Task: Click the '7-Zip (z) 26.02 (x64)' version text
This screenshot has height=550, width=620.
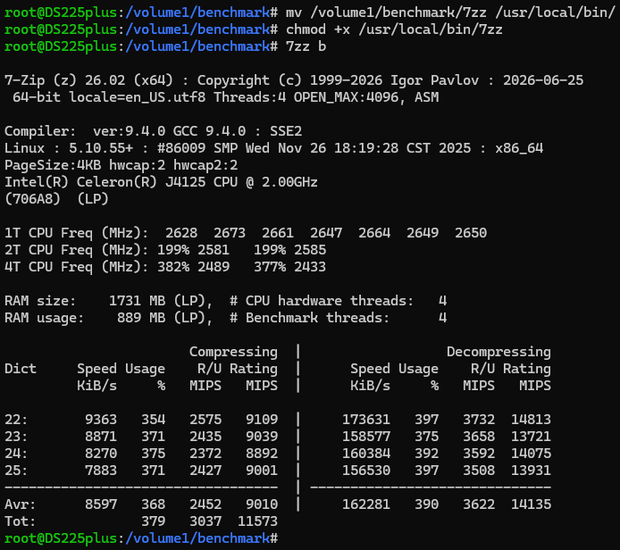Action: [89, 81]
